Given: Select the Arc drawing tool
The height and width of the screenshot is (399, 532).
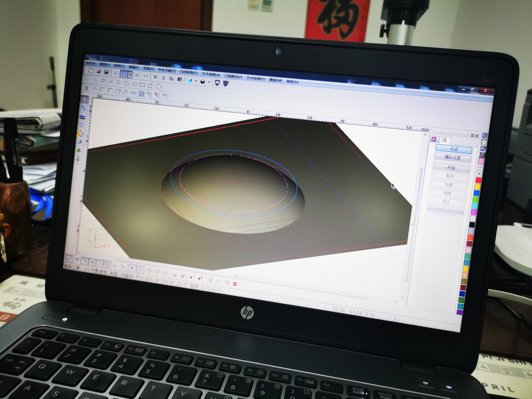Looking at the screenshot, I should click(103, 80).
